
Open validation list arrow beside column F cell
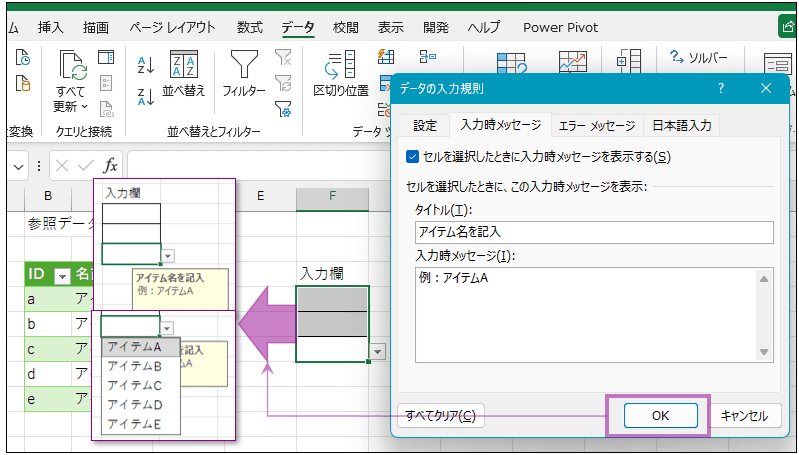point(377,352)
